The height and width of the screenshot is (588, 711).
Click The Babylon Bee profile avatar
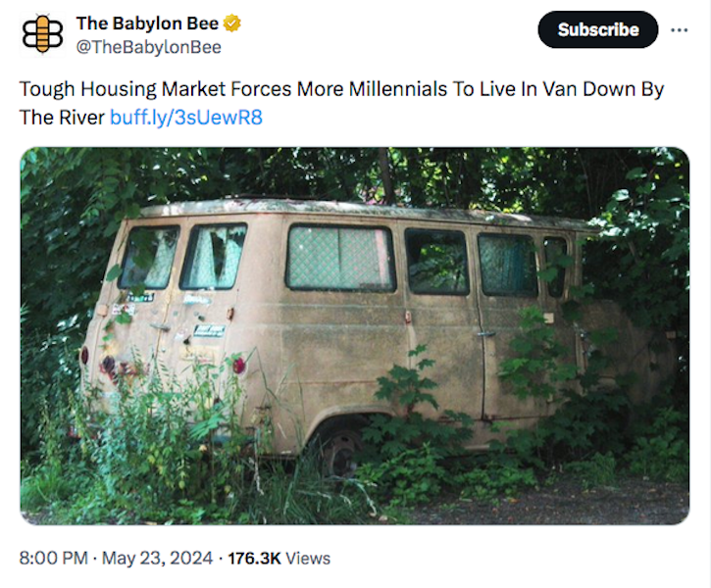42,34
